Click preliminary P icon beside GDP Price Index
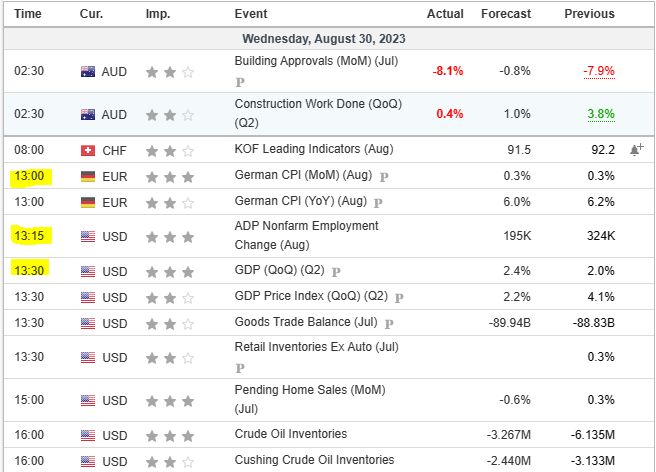Viewport: 656px width, 472px height. [x=399, y=297]
